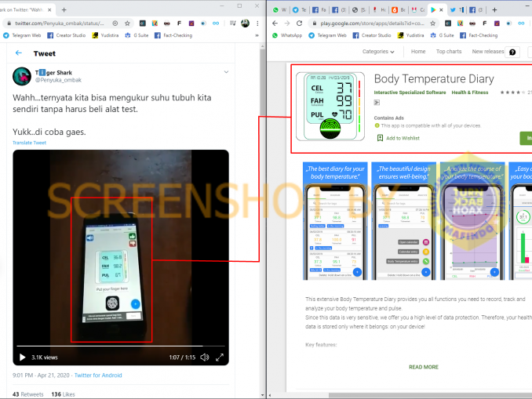532x399 pixels.
Task: Open new tab in Play Store window
Action: (494, 10)
